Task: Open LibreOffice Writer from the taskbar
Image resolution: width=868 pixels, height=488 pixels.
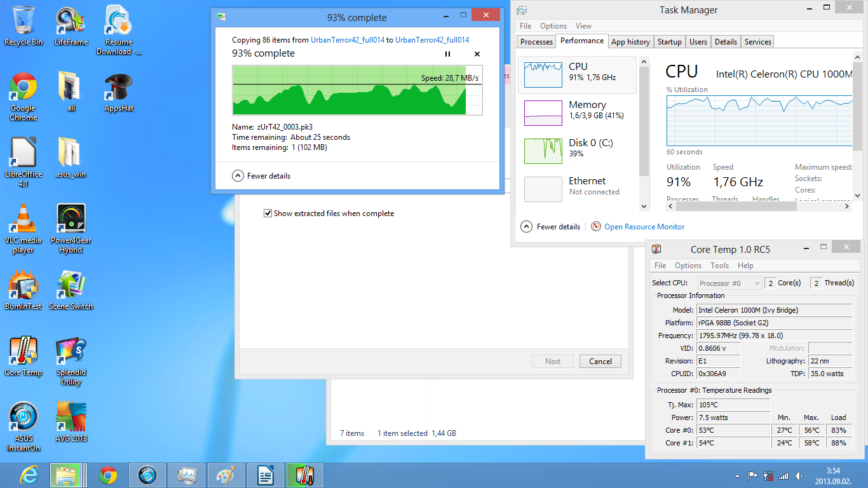Action: pyautogui.click(x=266, y=475)
